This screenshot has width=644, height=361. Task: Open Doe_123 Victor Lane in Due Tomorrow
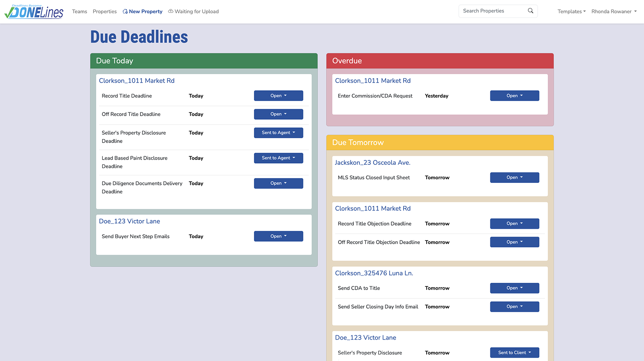point(365,338)
